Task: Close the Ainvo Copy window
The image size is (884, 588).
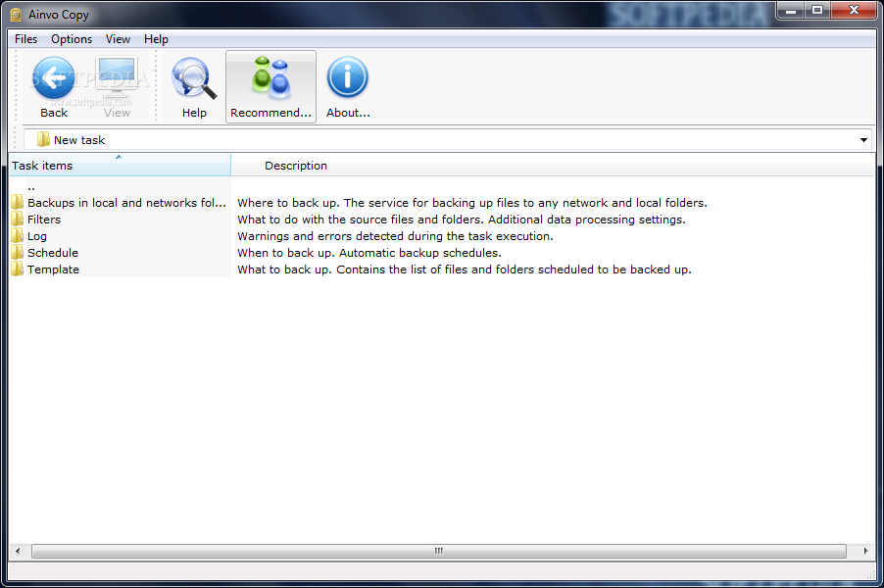Action: [854, 10]
